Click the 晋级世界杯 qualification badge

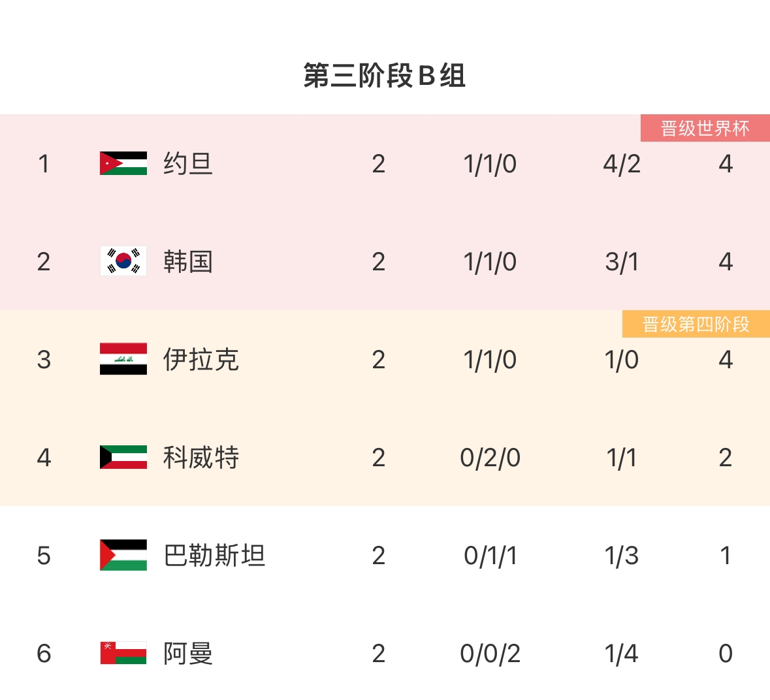[x=705, y=128]
